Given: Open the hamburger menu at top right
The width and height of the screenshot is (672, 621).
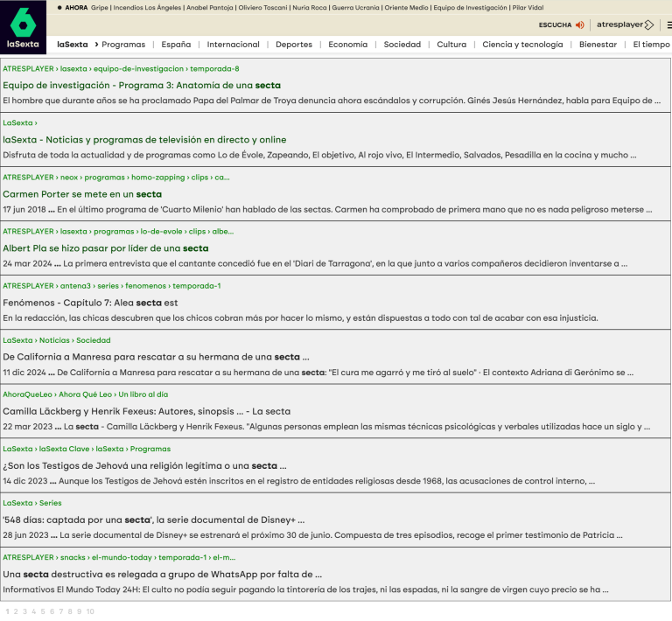Looking at the screenshot, I should coord(668,24).
